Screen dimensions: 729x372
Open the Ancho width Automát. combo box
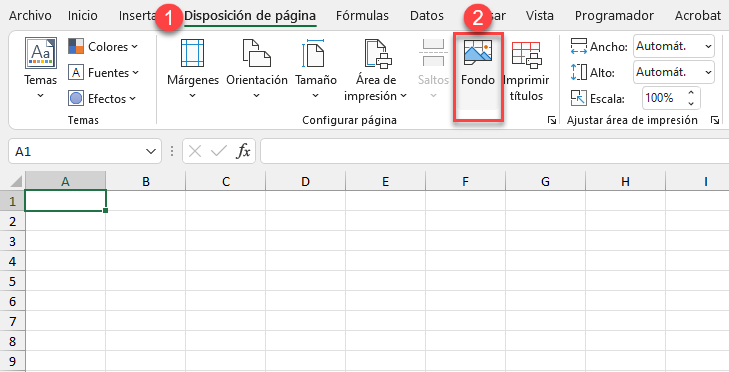point(673,46)
